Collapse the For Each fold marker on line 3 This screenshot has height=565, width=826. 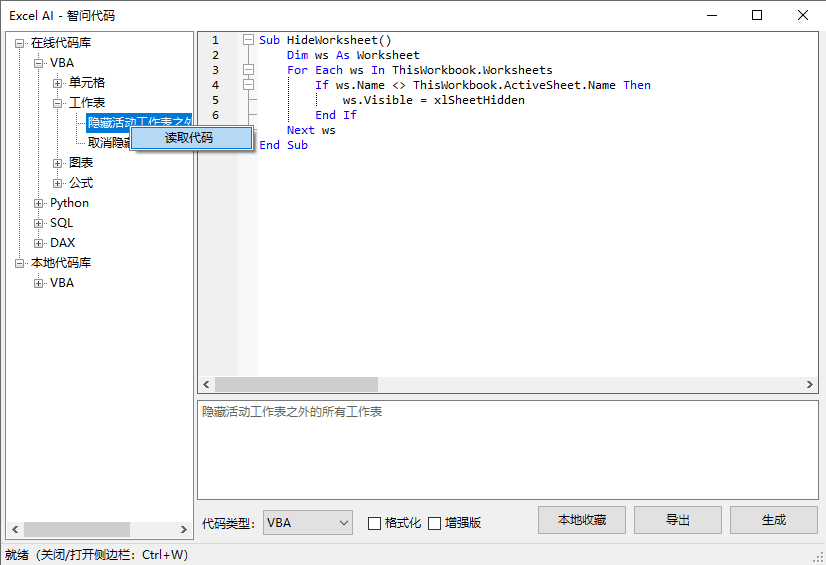coord(248,70)
